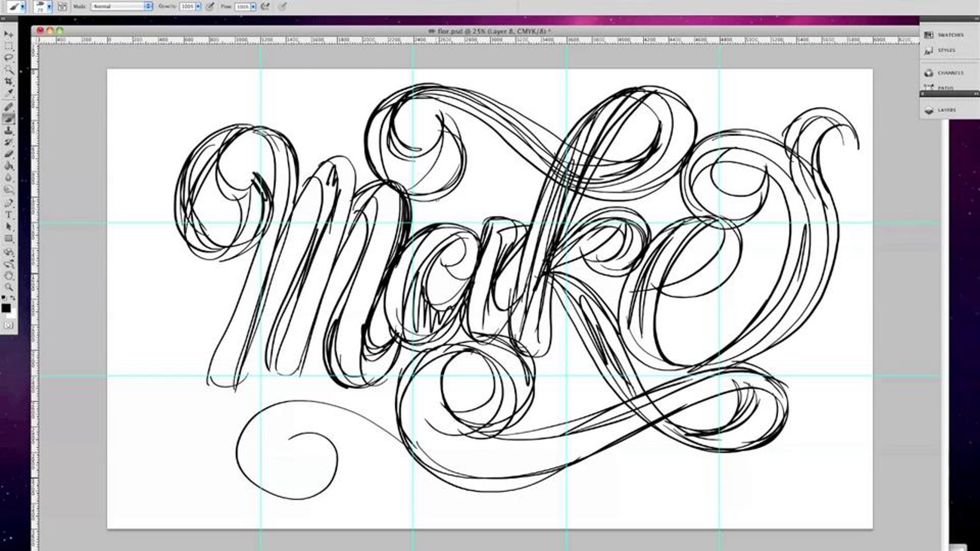The width and height of the screenshot is (980, 551).
Task: Select the Hand tool
Action: tap(9, 275)
